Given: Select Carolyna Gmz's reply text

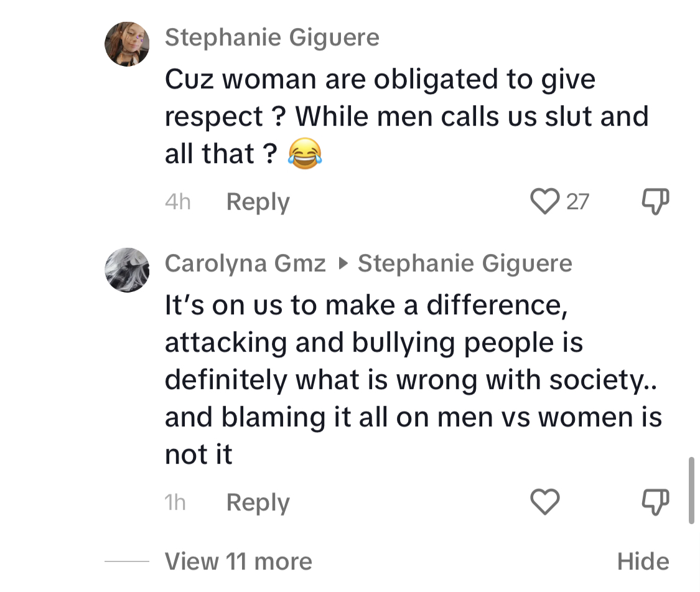Looking at the screenshot, I should pyautogui.click(x=413, y=380).
